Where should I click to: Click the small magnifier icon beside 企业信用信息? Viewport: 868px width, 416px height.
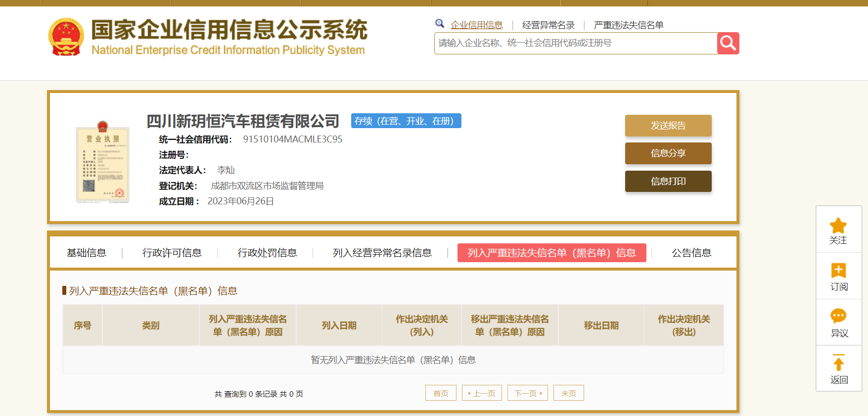click(439, 23)
